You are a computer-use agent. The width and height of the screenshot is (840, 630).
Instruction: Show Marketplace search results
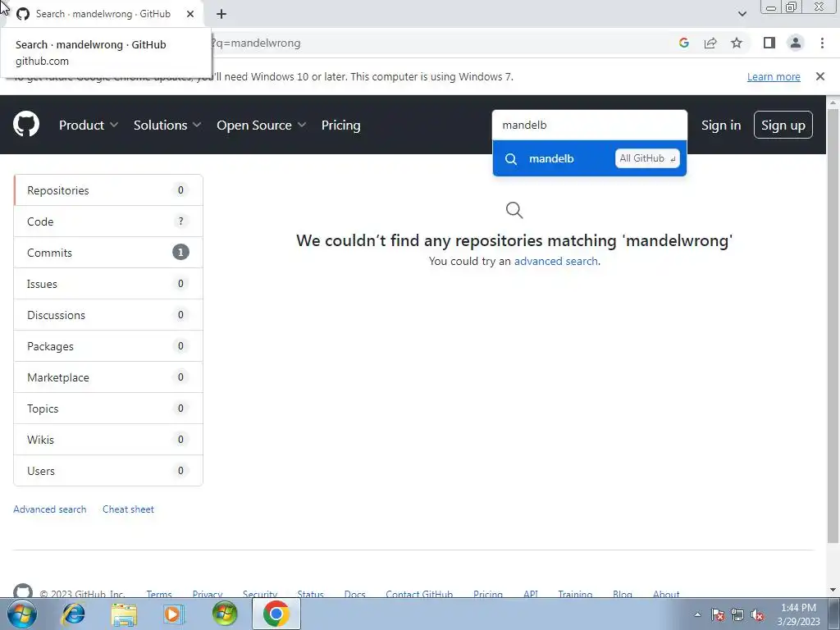pos(108,377)
